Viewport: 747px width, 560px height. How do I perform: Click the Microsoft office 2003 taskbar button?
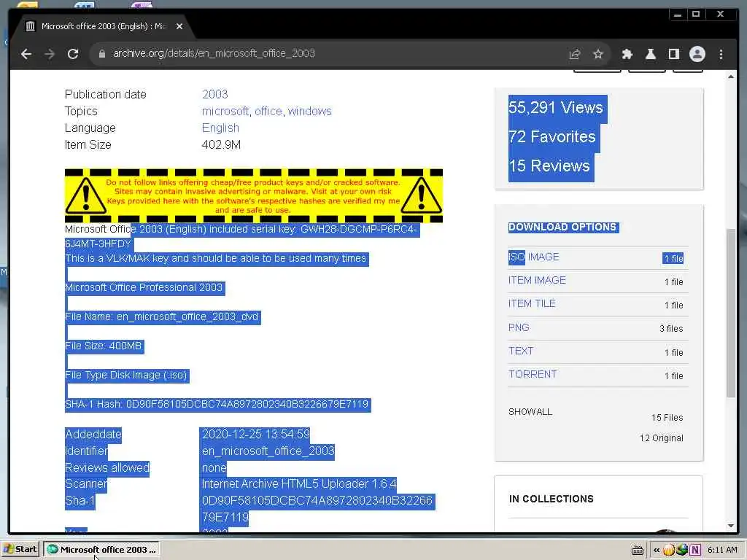coord(101,550)
